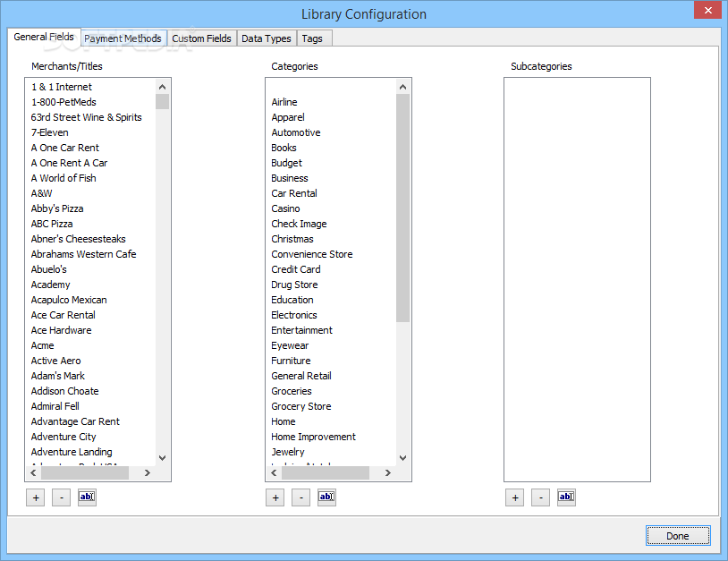Open the Custom Fields tab
Screen dimensions: 728x561
click(201, 38)
